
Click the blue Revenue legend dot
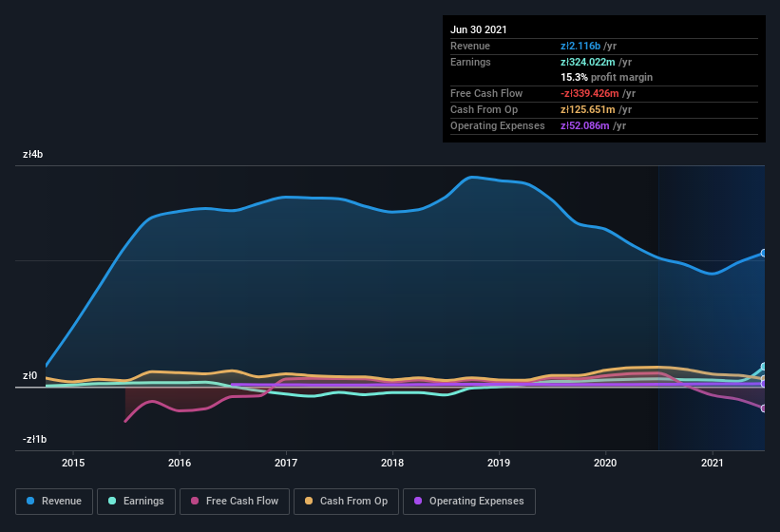point(30,501)
